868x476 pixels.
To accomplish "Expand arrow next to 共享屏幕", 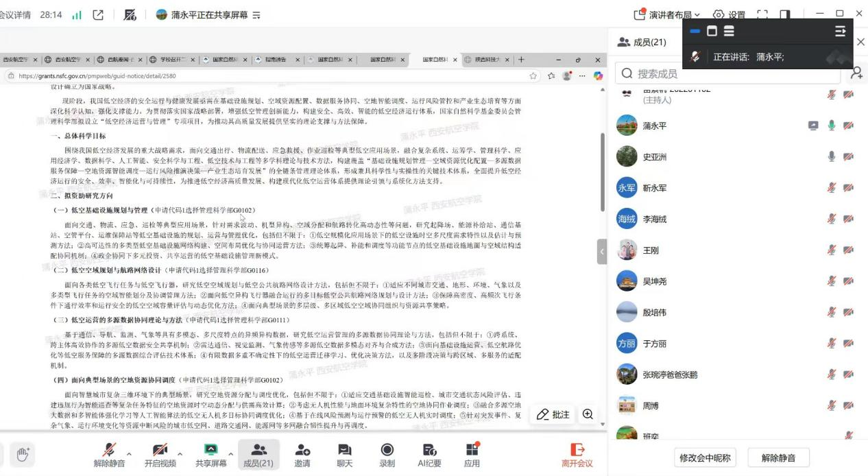I will pyautogui.click(x=230, y=453).
